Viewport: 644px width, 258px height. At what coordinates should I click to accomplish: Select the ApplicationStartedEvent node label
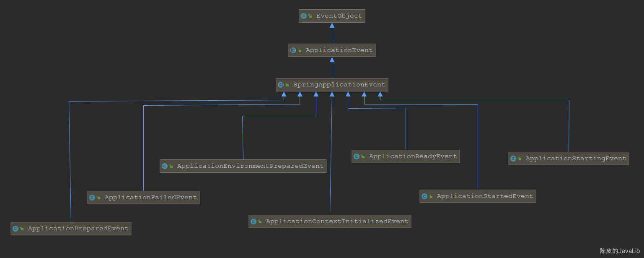point(485,196)
